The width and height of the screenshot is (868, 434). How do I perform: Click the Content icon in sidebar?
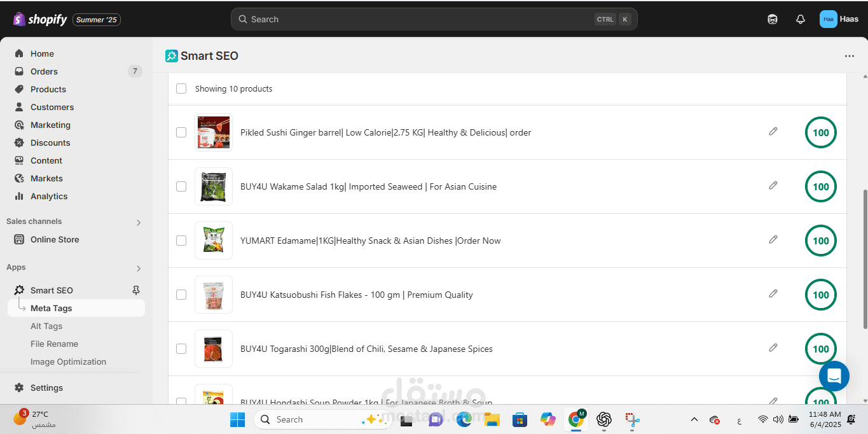[19, 160]
